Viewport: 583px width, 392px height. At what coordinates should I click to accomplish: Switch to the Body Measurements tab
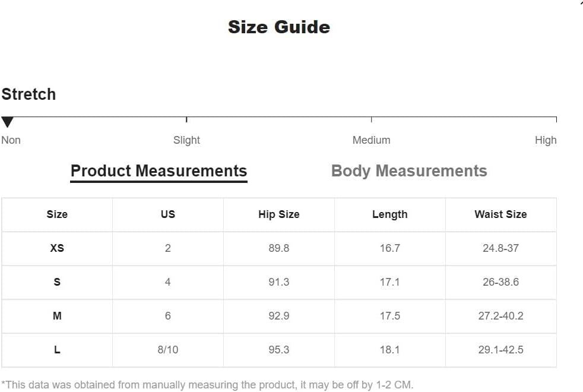(x=409, y=171)
